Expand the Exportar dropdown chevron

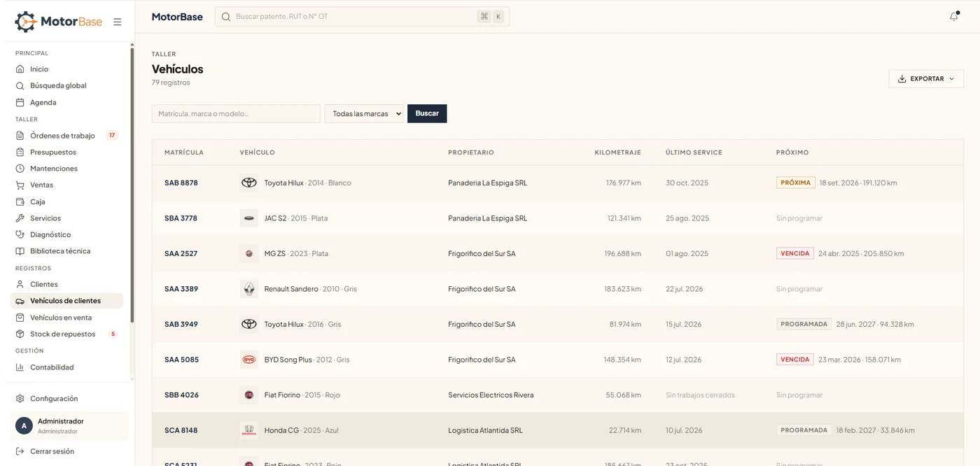point(951,79)
